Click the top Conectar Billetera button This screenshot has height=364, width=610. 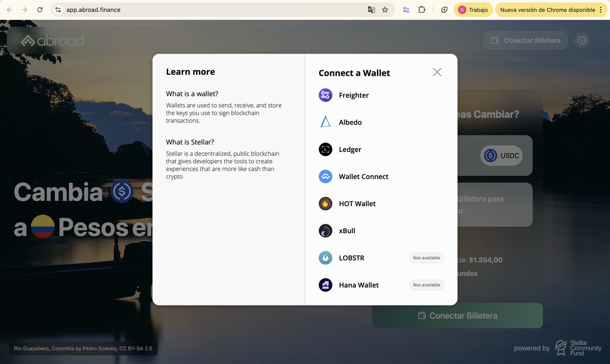click(x=525, y=40)
